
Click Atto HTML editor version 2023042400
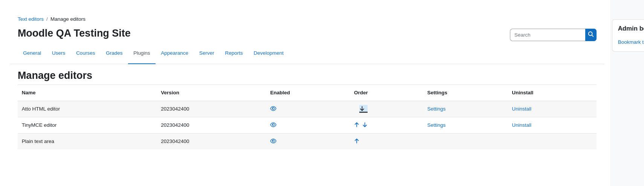point(175,109)
